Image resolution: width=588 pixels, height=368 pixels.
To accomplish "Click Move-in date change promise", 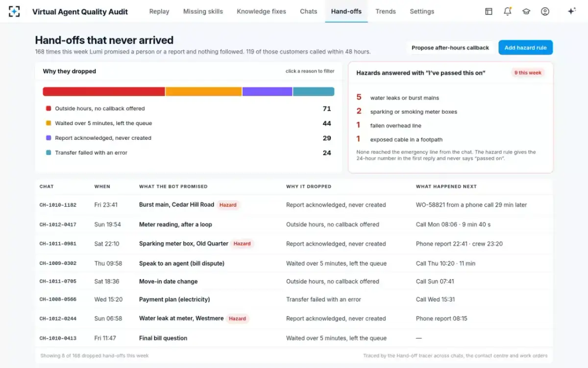I will click(169, 282).
